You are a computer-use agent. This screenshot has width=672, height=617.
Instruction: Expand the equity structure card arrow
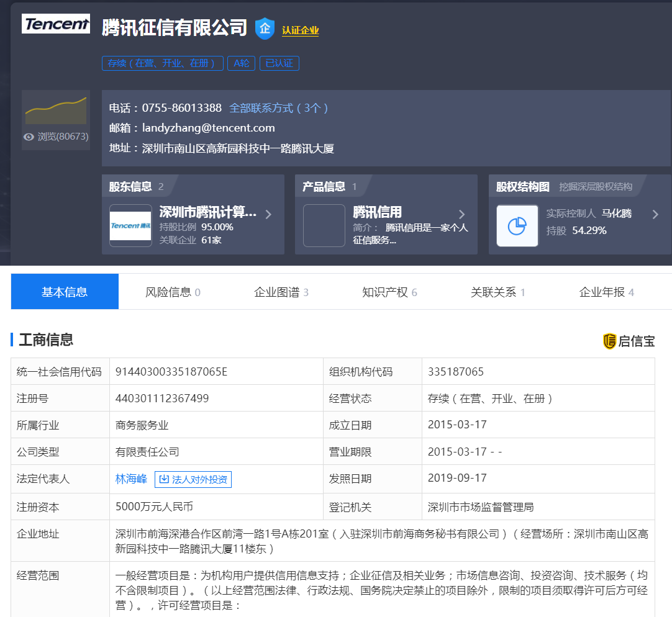655,215
